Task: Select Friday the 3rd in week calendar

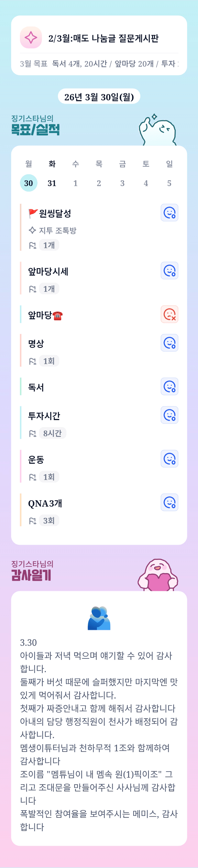Action: (122, 183)
